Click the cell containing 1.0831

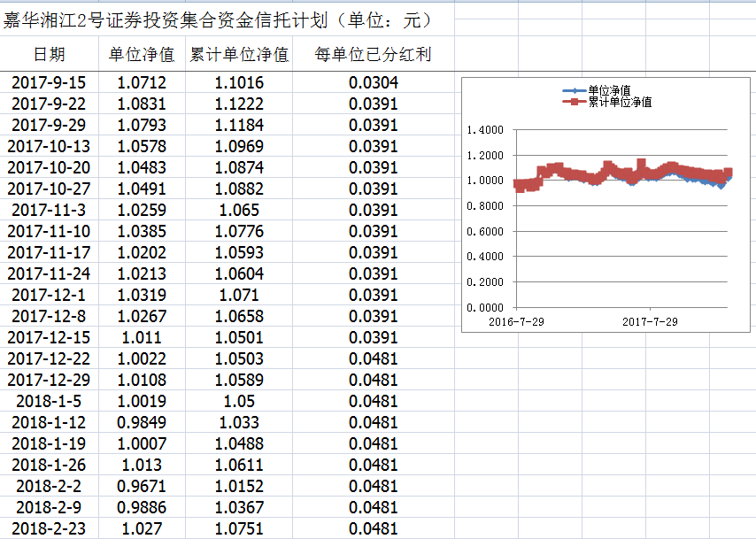(141, 104)
